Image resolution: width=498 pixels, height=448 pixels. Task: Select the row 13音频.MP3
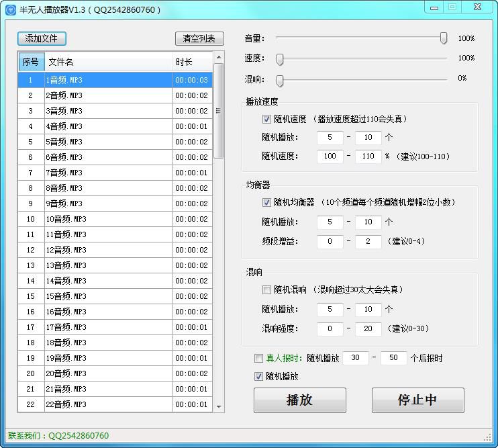point(115,265)
